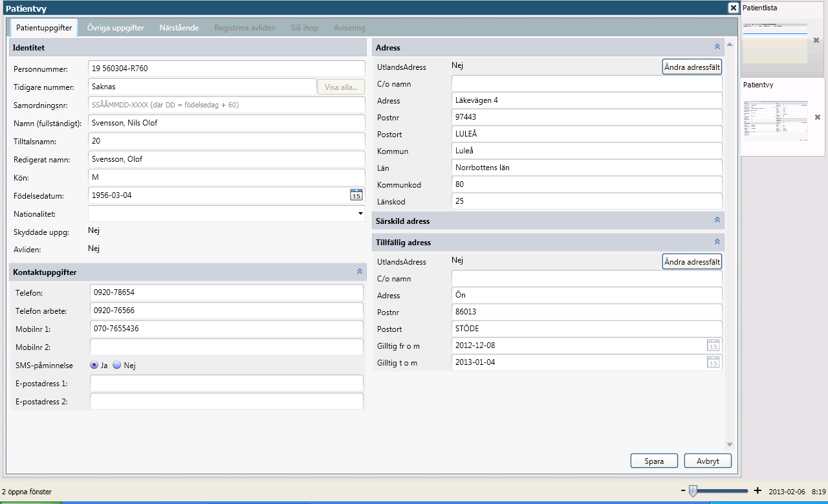
Task: Close the Patientvy thumbnail in side panel
Action: [x=818, y=117]
